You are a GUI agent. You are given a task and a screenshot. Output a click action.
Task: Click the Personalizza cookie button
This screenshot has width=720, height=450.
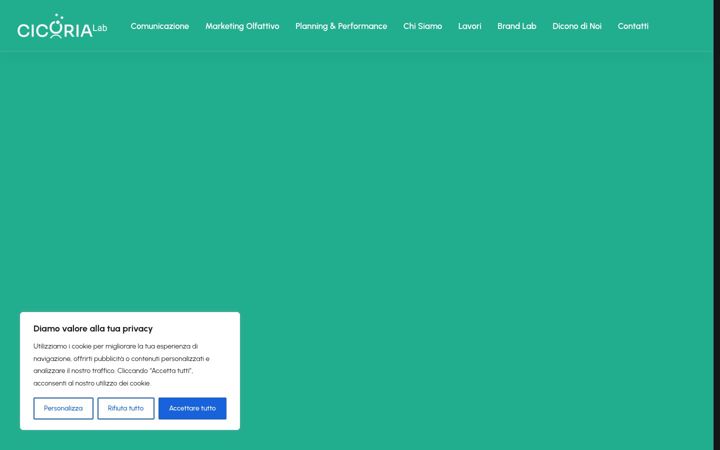pos(63,408)
